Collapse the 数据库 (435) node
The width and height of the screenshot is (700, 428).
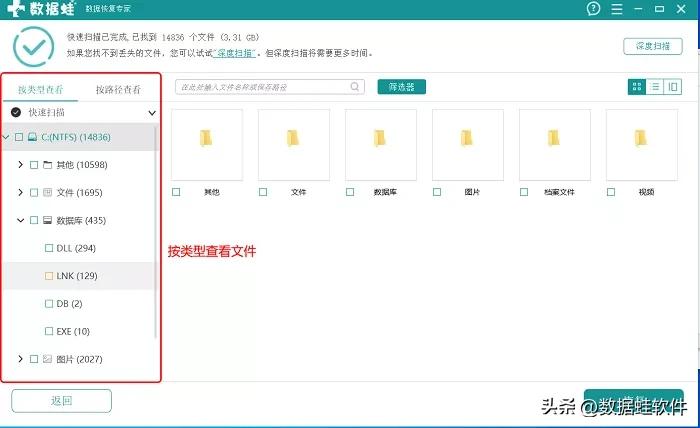pyautogui.click(x=21, y=220)
